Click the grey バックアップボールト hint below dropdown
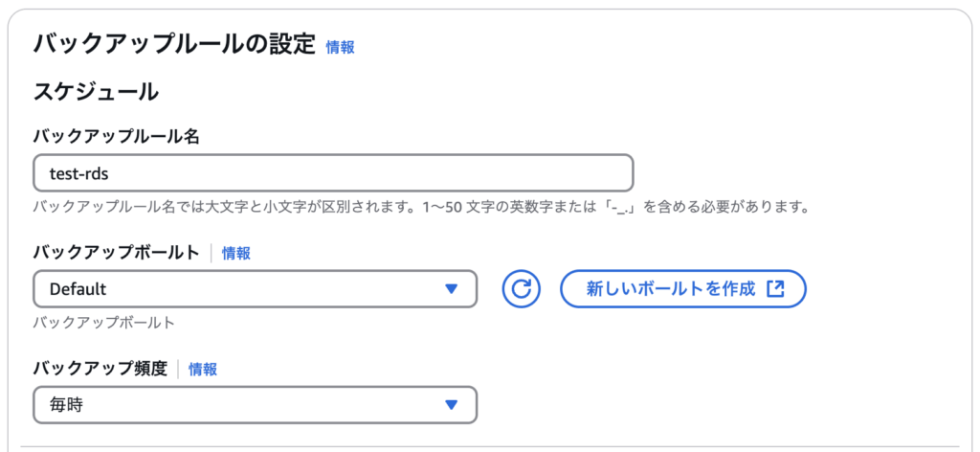This screenshot has height=452, width=980. tap(103, 324)
